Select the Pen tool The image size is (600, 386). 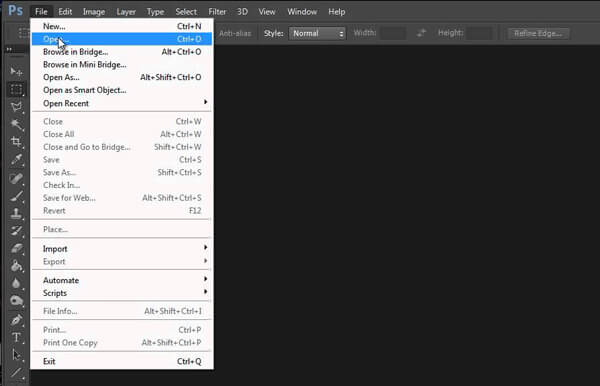pyautogui.click(x=16, y=319)
